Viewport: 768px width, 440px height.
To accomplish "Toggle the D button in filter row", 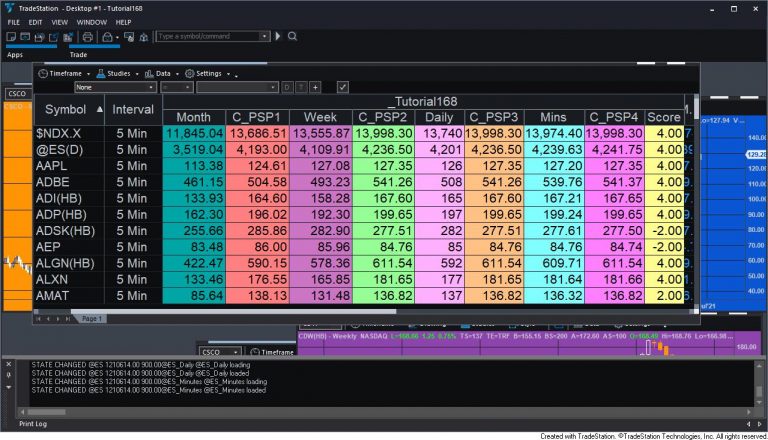I will coord(286,87).
